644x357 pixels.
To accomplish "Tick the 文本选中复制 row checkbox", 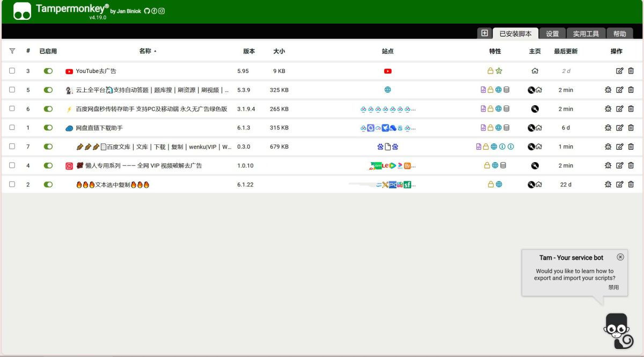I will click(12, 184).
